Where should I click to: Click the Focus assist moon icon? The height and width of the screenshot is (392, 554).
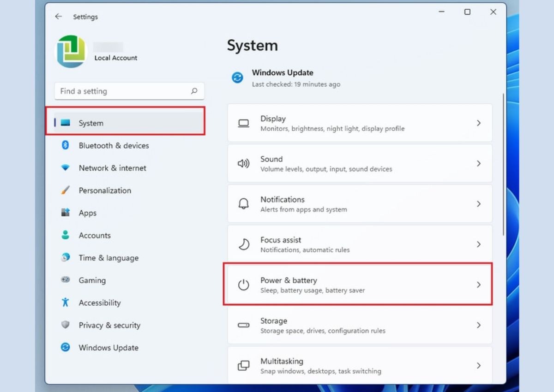[x=243, y=244]
